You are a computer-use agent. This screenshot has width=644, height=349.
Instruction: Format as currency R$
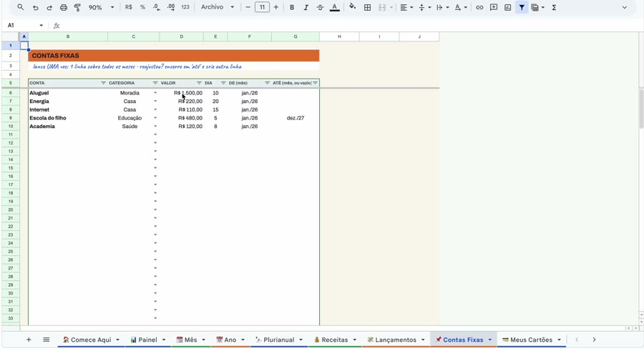(x=129, y=7)
